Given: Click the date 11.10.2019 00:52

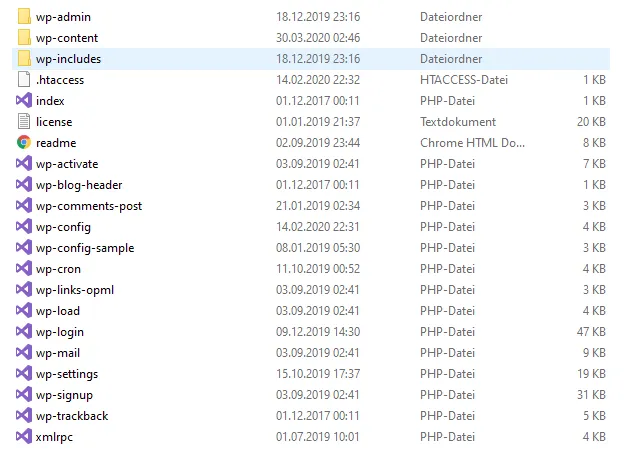Looking at the screenshot, I should coord(318,269).
